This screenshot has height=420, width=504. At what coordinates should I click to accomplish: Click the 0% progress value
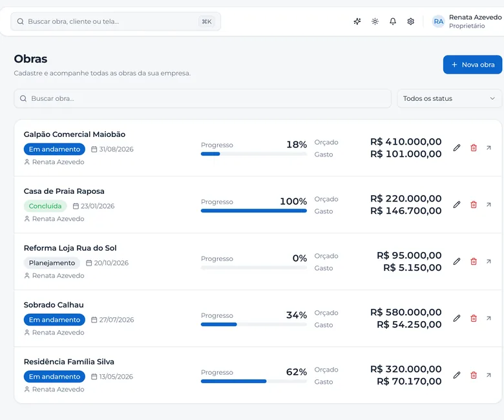300,258
